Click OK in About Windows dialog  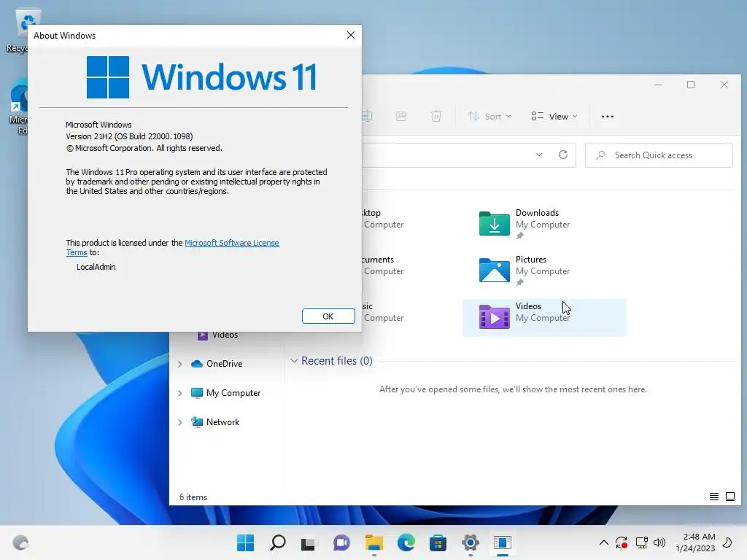click(x=328, y=316)
